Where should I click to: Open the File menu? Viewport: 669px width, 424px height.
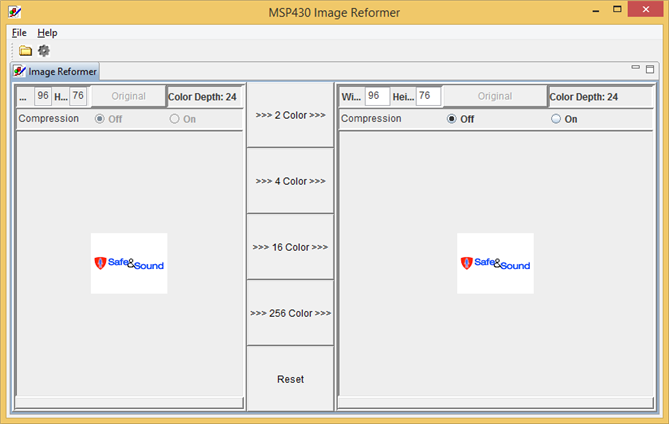click(19, 33)
